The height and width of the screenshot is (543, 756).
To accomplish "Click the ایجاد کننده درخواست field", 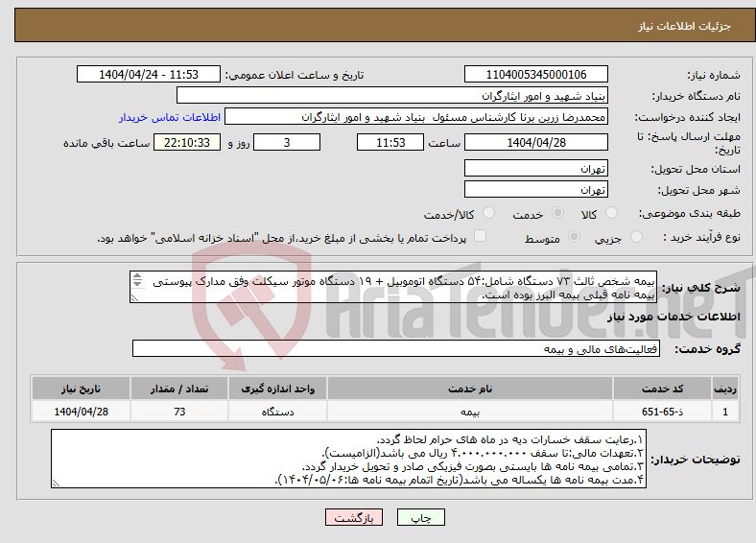I will [x=416, y=117].
